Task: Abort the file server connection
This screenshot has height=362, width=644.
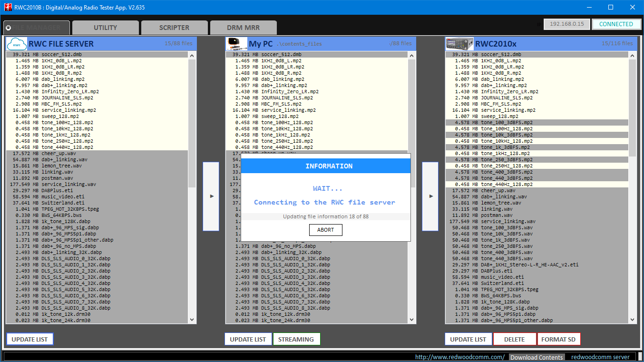Action: click(x=325, y=230)
